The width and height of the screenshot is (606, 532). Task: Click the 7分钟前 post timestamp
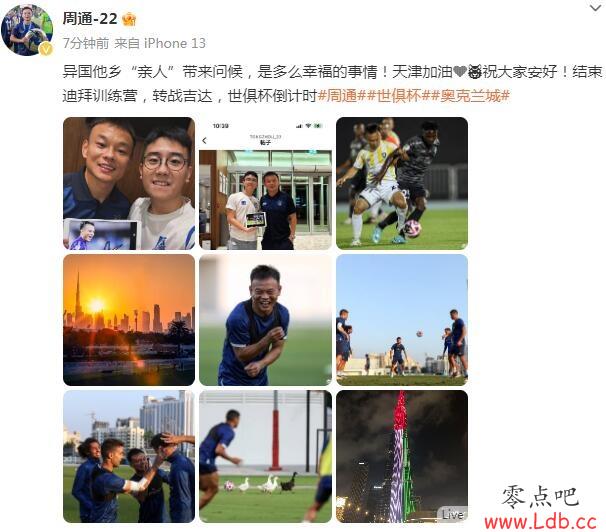coord(86,43)
